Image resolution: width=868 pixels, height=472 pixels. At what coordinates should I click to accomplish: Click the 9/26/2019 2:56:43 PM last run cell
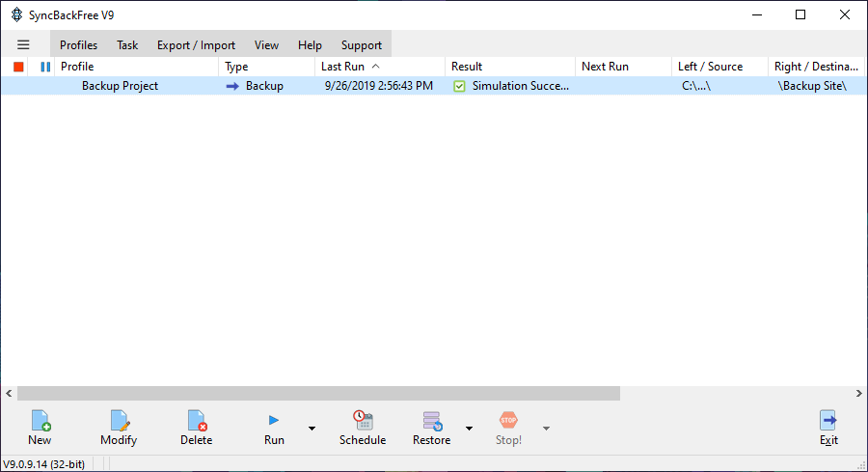[x=379, y=86]
